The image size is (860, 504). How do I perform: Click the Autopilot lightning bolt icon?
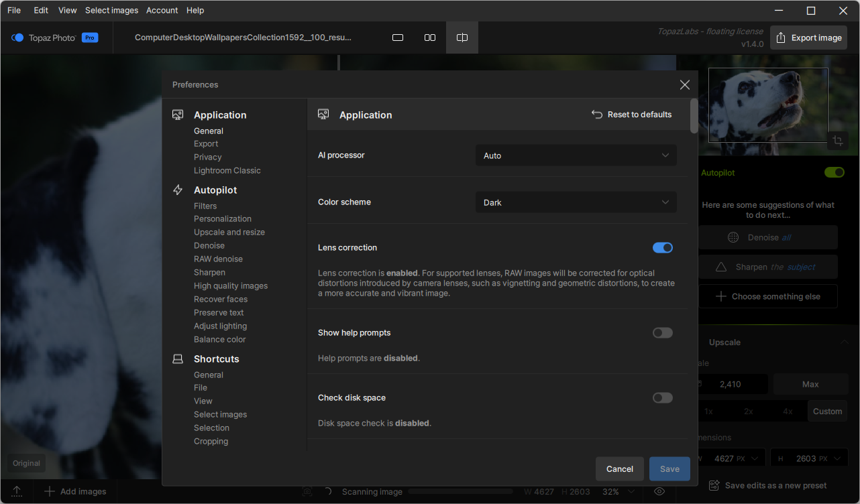pyautogui.click(x=178, y=190)
